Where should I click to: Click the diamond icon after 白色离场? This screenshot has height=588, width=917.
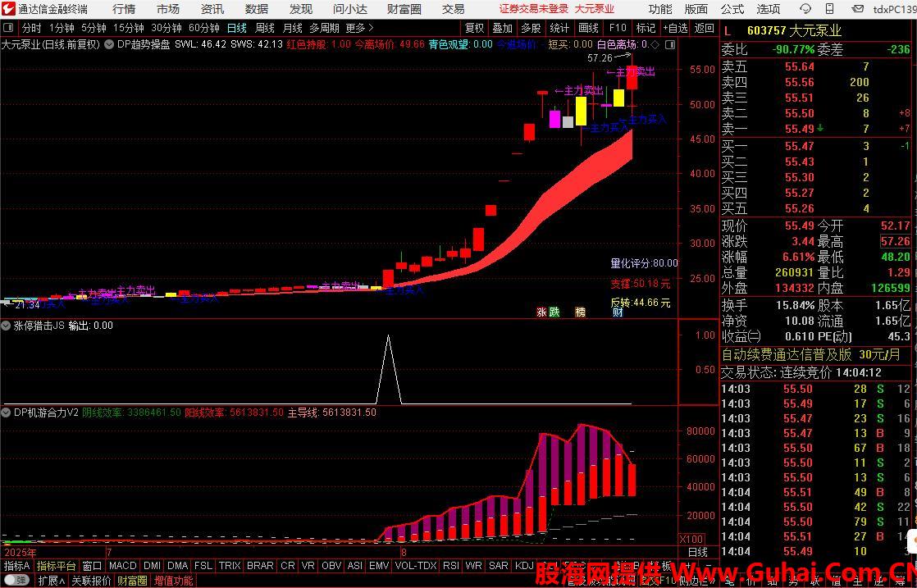pos(655,44)
